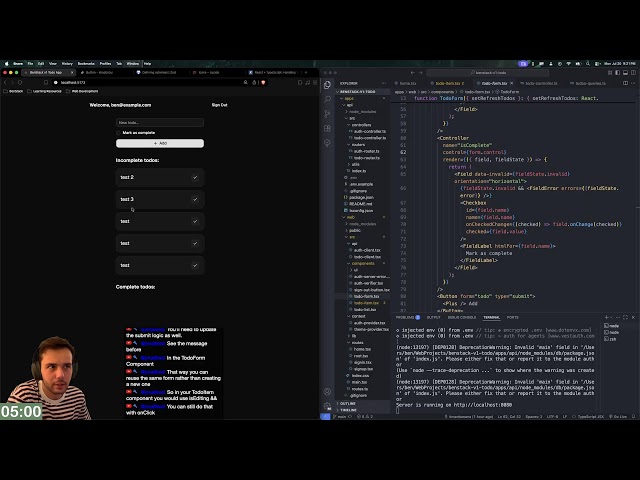Open the Bookmarks menu in menu bar
640x480 pixels.
click(x=86, y=64)
